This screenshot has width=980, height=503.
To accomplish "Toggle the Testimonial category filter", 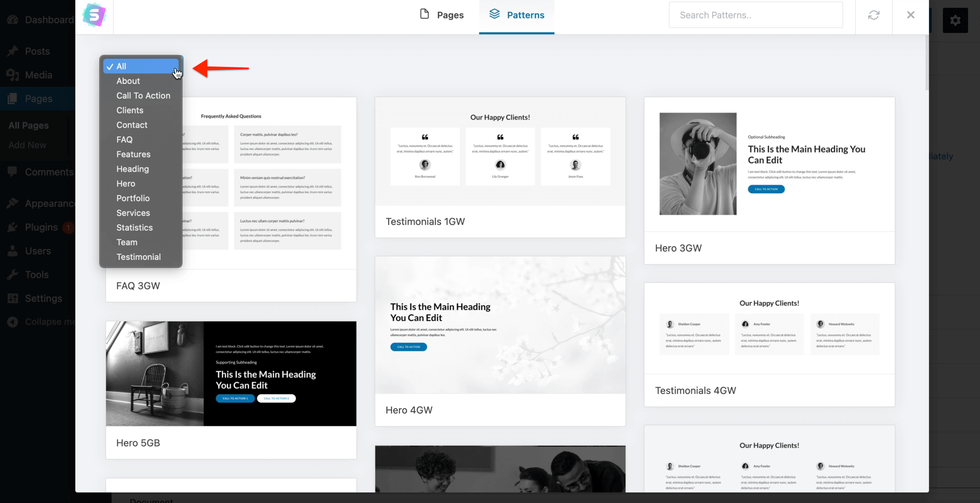I will (138, 257).
